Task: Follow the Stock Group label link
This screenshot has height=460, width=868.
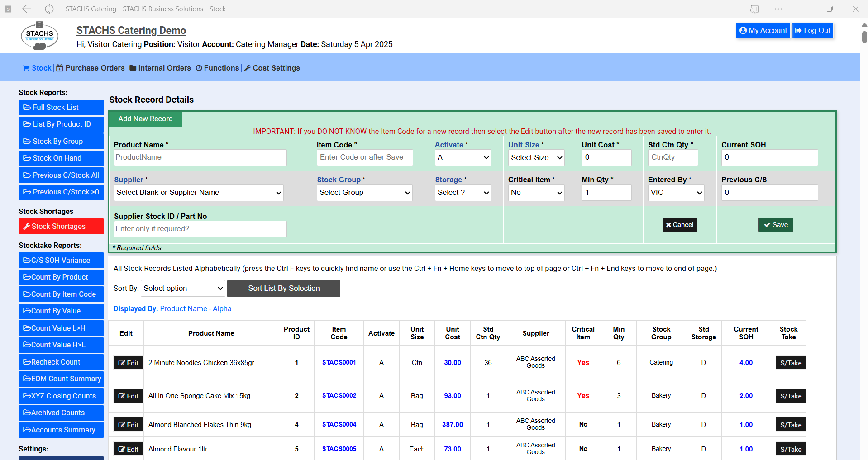Action: coord(339,180)
